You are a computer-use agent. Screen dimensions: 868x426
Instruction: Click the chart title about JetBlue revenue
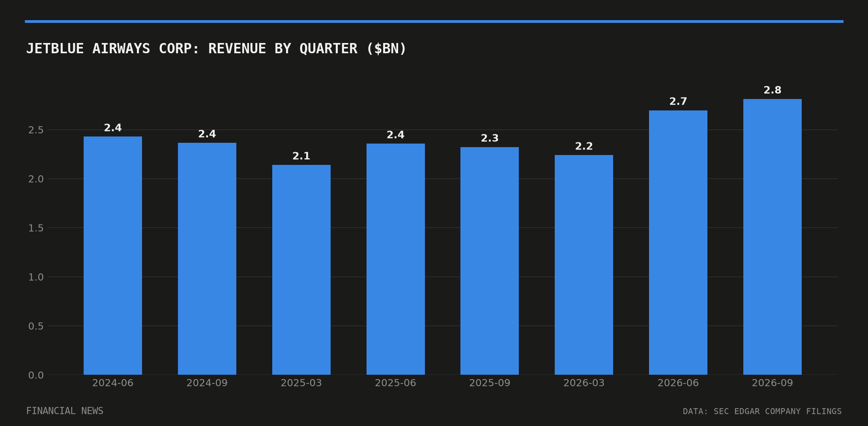pyautogui.click(x=216, y=49)
